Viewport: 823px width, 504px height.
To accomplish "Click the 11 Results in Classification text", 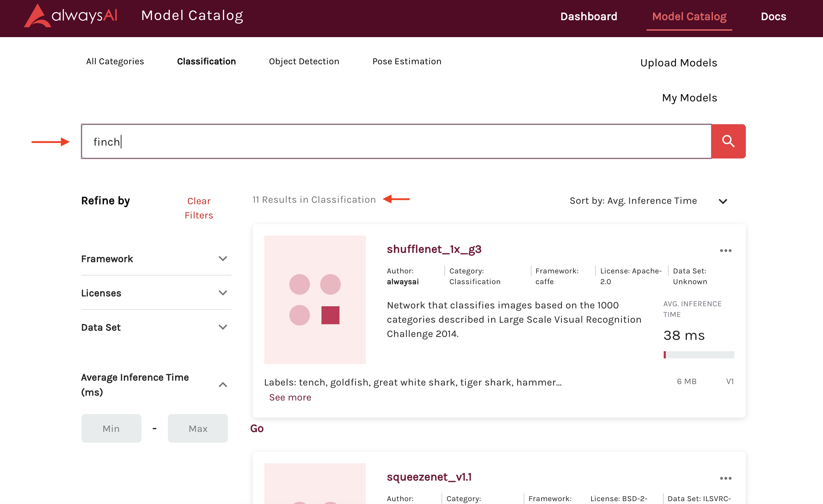I will [314, 200].
